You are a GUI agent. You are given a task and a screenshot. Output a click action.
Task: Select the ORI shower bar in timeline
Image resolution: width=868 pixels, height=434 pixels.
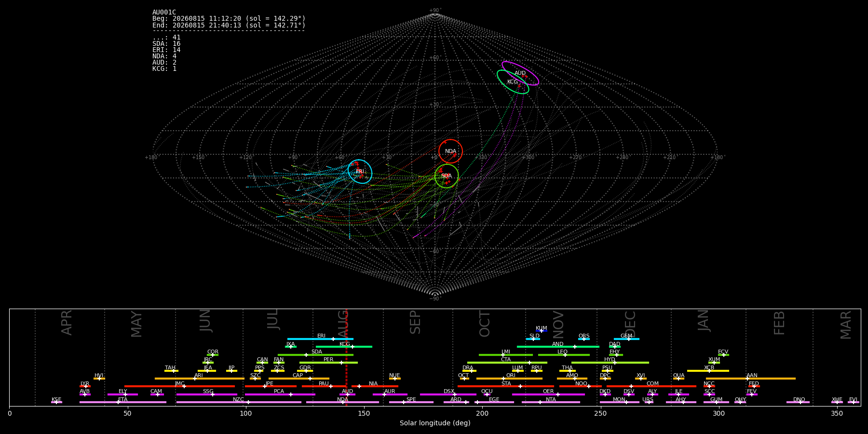509,379
